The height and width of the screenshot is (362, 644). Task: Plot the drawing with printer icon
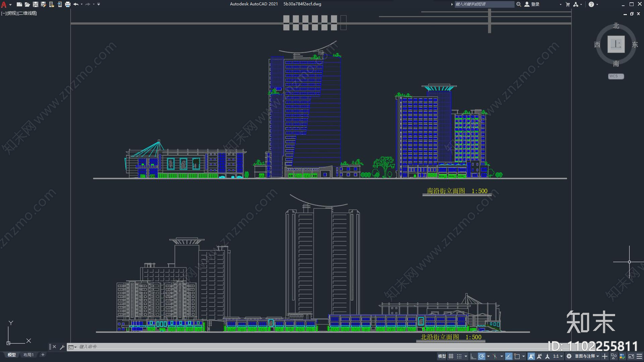[68, 4]
